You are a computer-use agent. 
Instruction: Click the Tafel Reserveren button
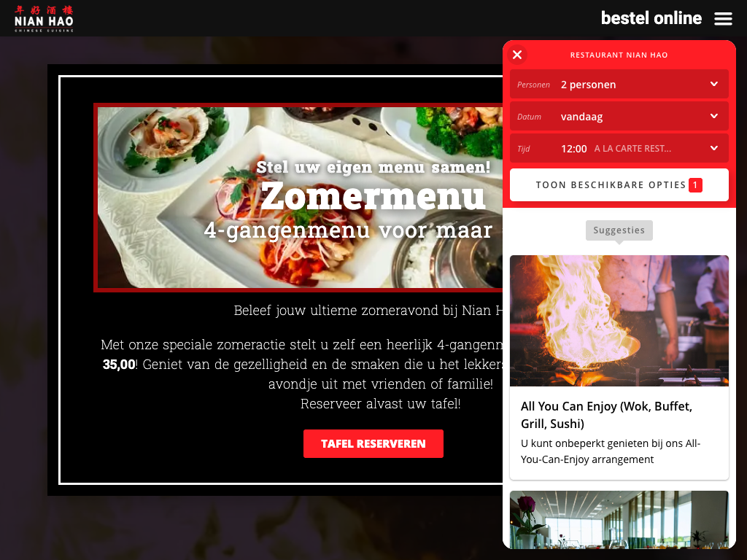tap(373, 444)
